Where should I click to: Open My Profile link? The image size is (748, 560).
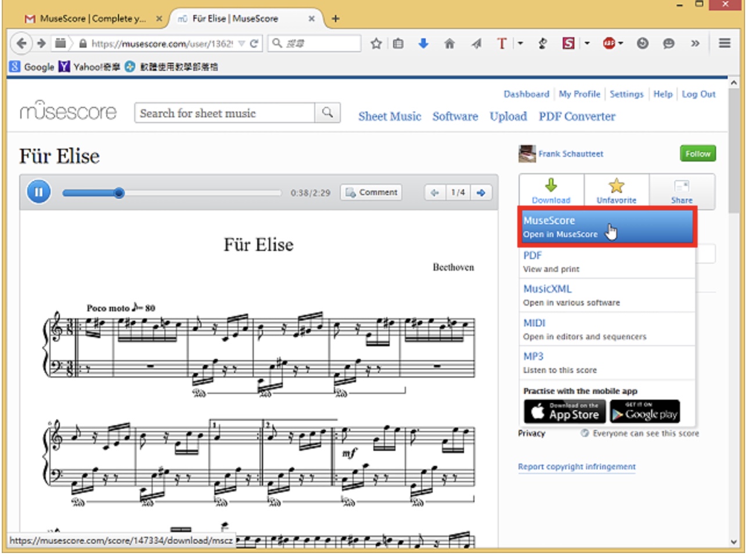(580, 94)
